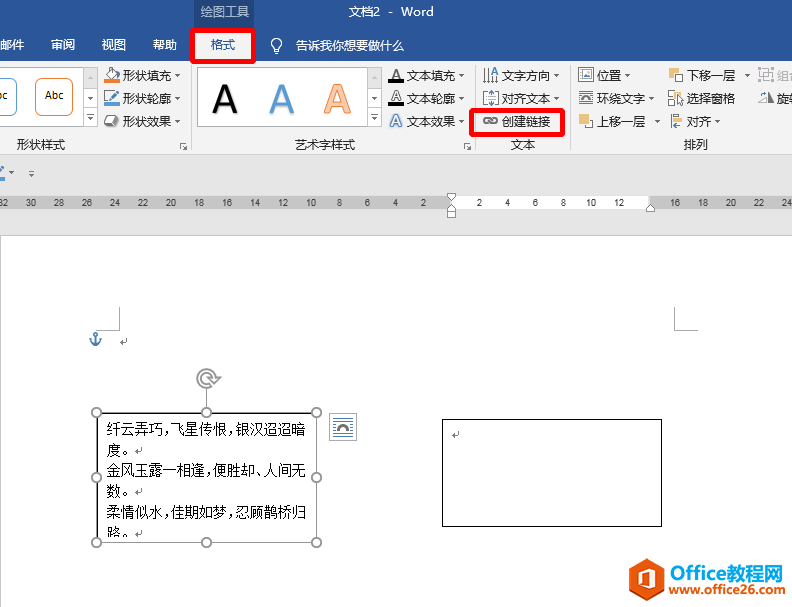The height and width of the screenshot is (607, 792).
Task: Click the lightbulb Tell Me icon
Action: (277, 46)
